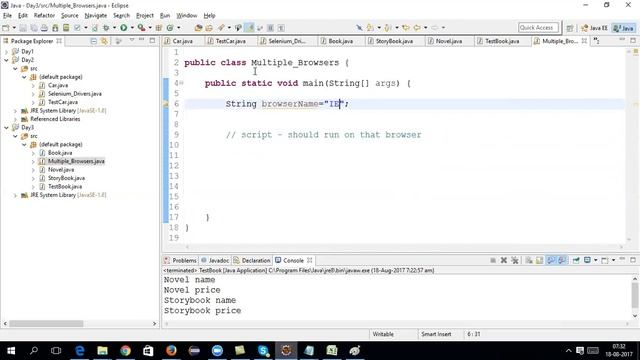
Task: Open Skype from the taskbar
Action: pos(263,350)
